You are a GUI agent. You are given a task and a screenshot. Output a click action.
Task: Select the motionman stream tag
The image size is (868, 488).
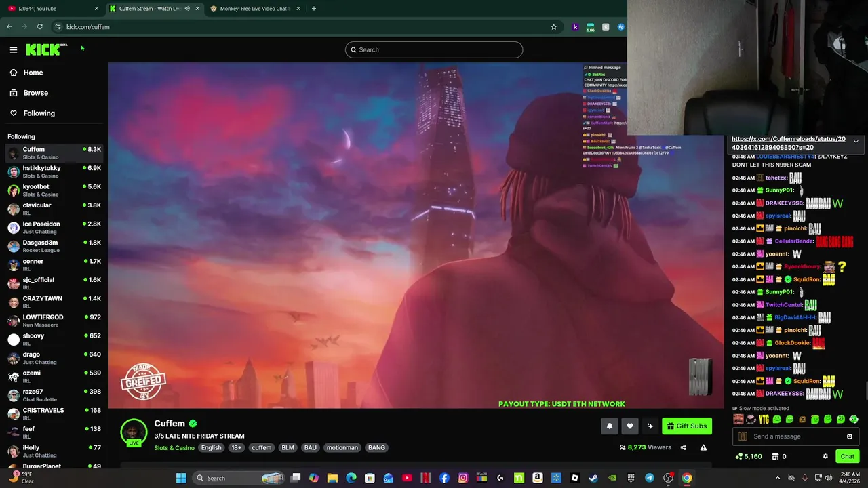[x=342, y=448]
